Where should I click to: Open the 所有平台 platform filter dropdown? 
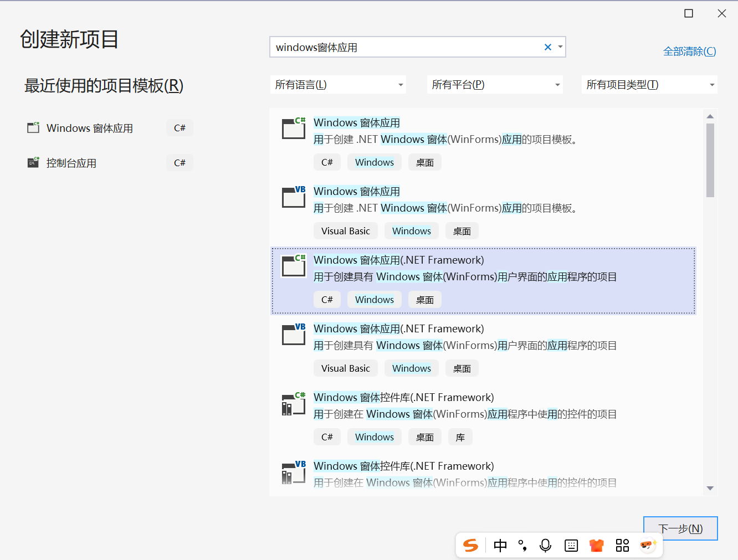495,85
